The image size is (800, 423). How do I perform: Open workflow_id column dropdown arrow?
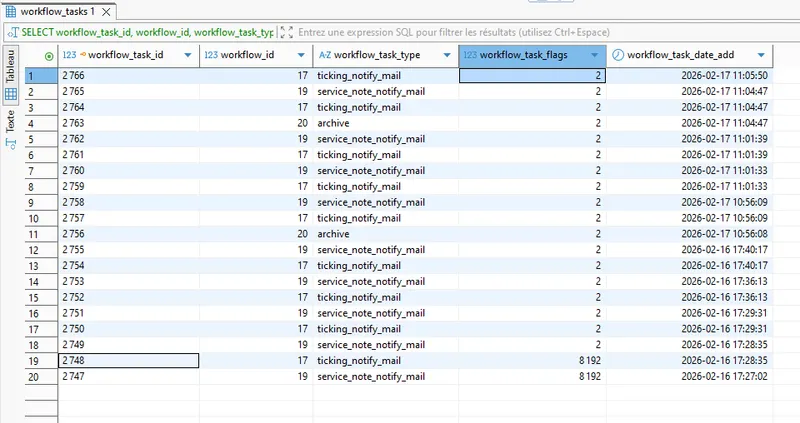pyautogui.click(x=301, y=55)
